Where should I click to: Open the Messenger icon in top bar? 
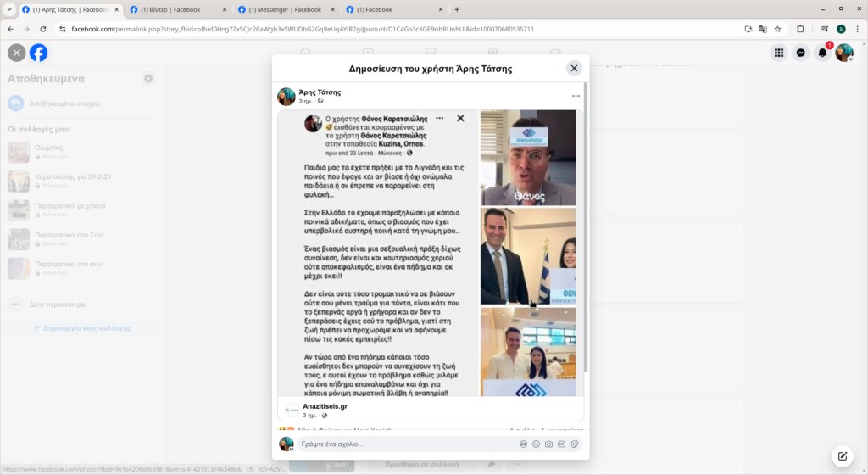pos(800,53)
